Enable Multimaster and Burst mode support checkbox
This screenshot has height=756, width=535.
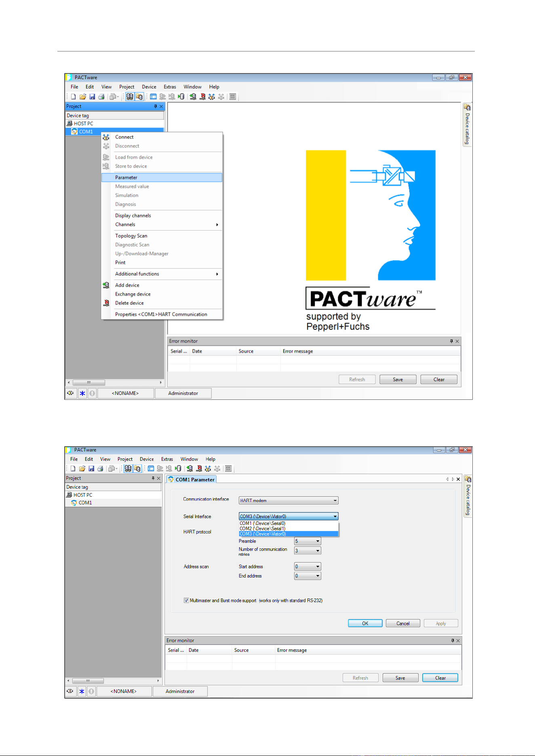186,601
